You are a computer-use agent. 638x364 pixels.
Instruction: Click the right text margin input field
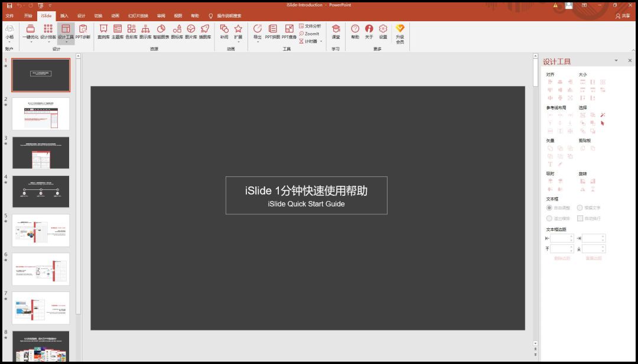tap(594, 238)
